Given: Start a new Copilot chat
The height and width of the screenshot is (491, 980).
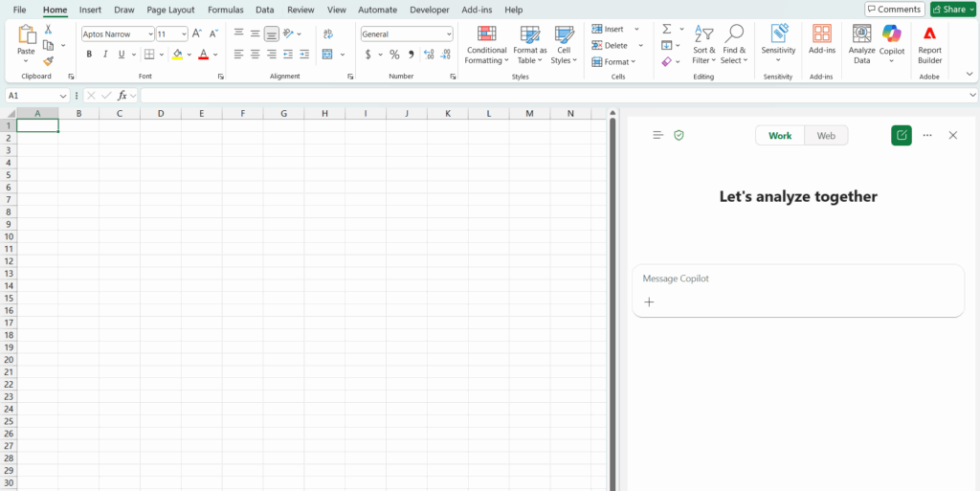Looking at the screenshot, I should [x=902, y=135].
